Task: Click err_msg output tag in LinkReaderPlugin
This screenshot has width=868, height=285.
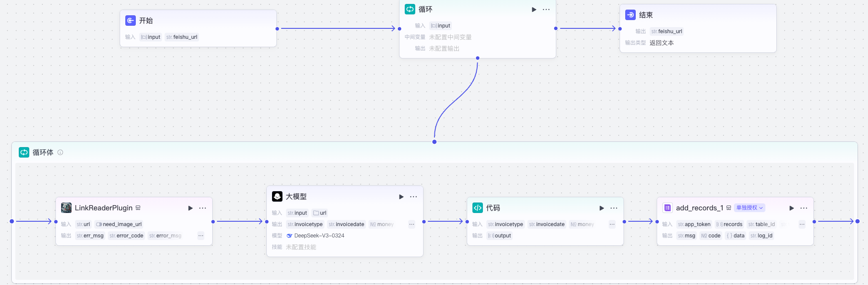Action: click(x=90, y=236)
